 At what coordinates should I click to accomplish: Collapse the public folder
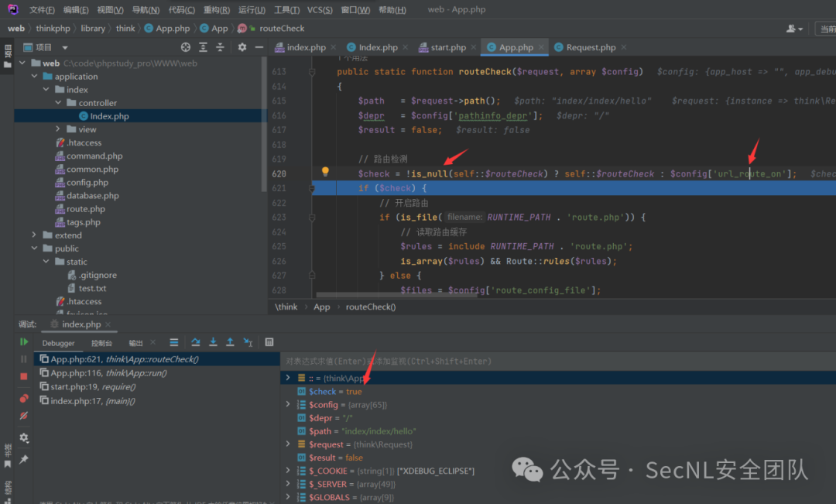34,248
